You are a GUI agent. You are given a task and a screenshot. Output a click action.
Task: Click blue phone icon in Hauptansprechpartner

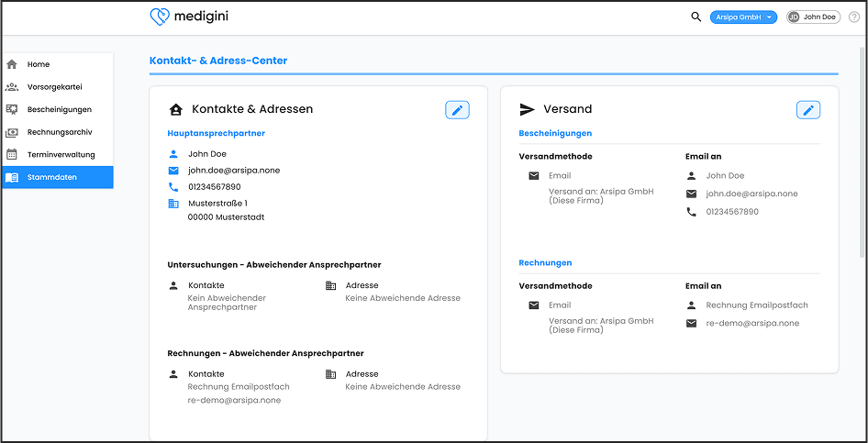(x=173, y=187)
